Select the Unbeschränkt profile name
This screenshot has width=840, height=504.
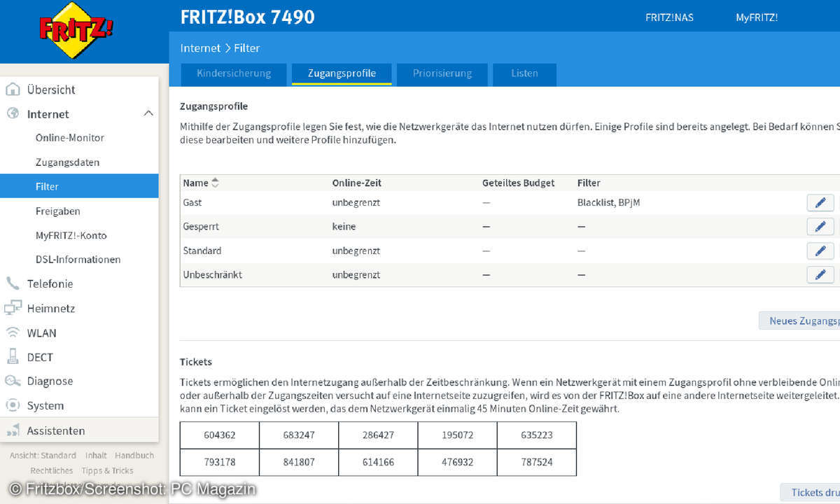[x=213, y=274]
